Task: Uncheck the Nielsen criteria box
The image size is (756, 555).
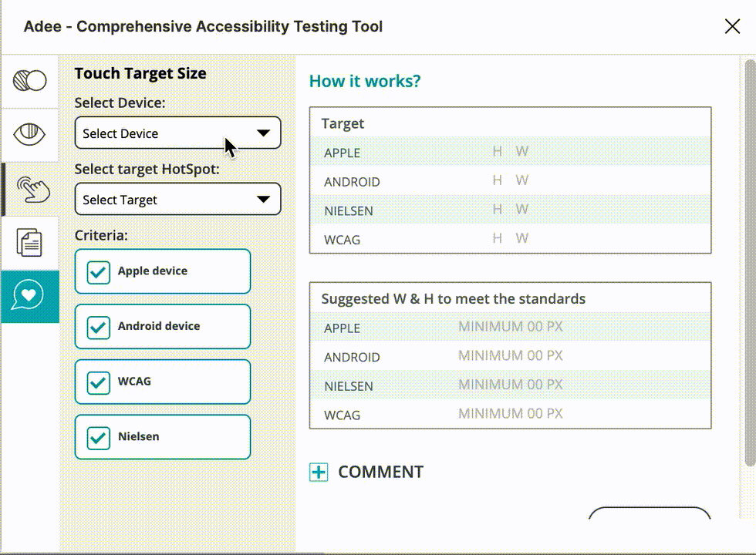Action: tap(97, 436)
